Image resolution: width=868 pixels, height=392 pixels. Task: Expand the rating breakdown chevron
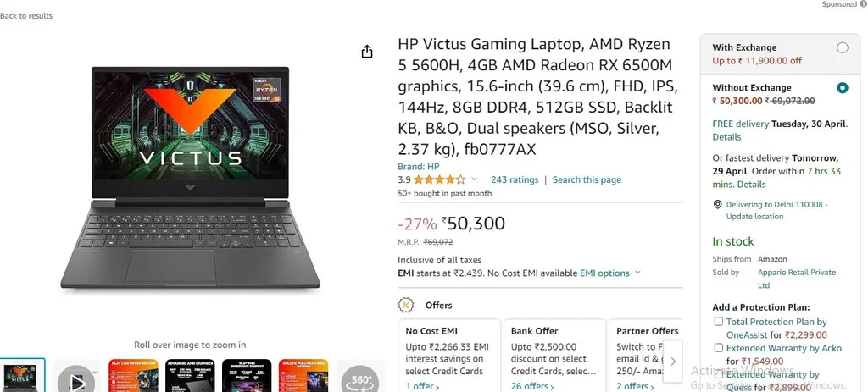(474, 179)
